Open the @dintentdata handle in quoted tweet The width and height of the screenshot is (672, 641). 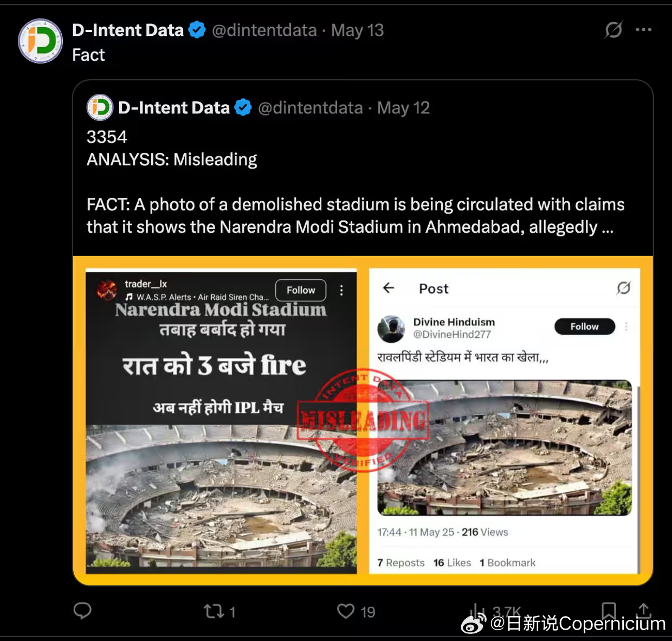310,108
